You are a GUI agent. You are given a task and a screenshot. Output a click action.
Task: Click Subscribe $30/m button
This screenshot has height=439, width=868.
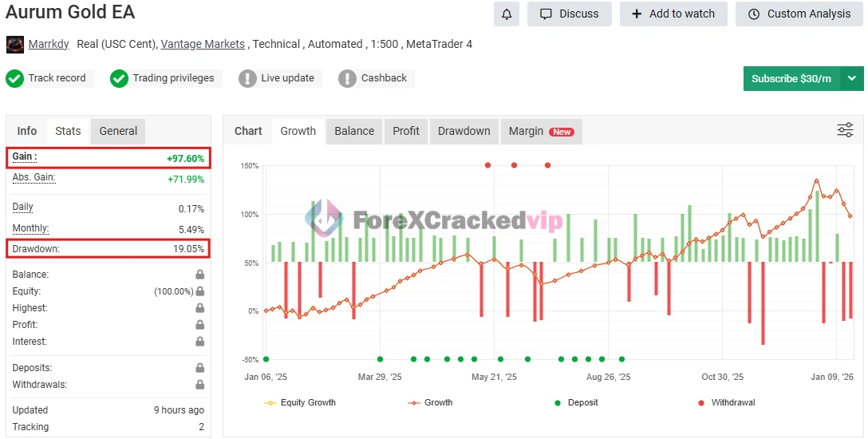(791, 78)
